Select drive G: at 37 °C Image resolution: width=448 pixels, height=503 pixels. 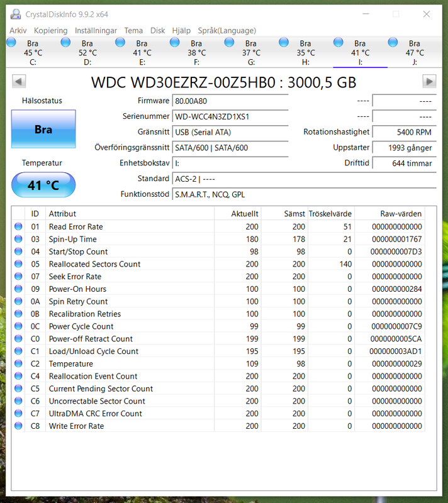pos(251,52)
